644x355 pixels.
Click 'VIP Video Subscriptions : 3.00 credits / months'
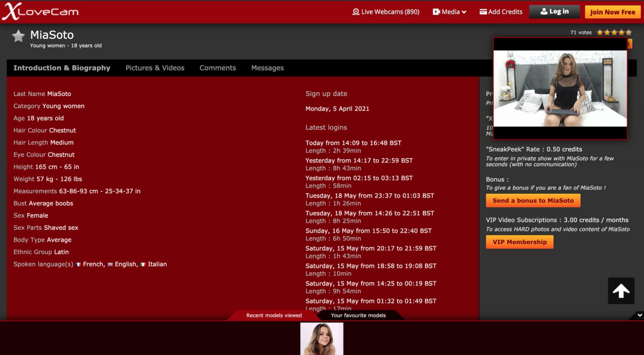[x=557, y=220]
